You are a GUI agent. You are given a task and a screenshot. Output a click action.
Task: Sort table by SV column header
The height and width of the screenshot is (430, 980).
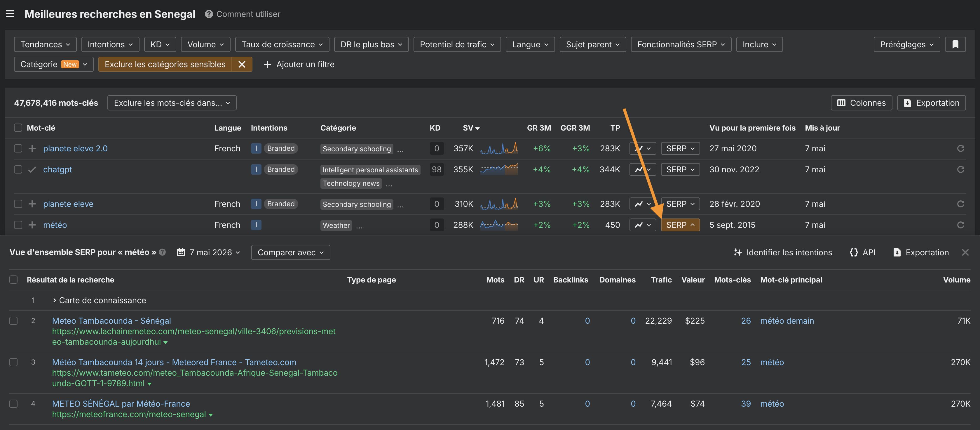point(471,128)
